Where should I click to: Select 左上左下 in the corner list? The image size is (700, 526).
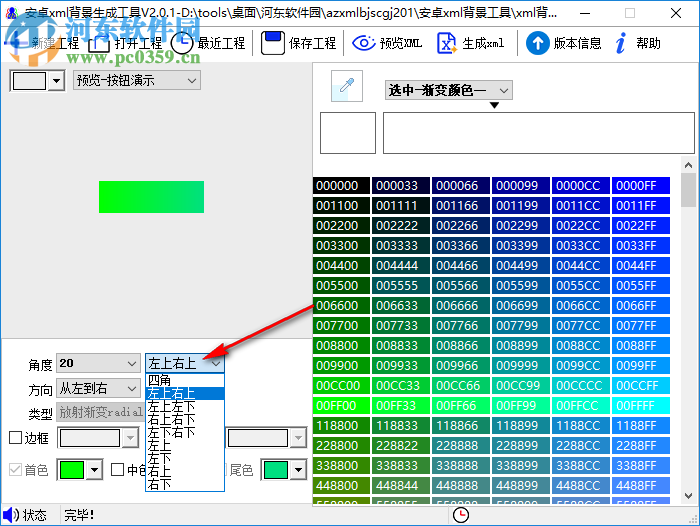[185, 406]
